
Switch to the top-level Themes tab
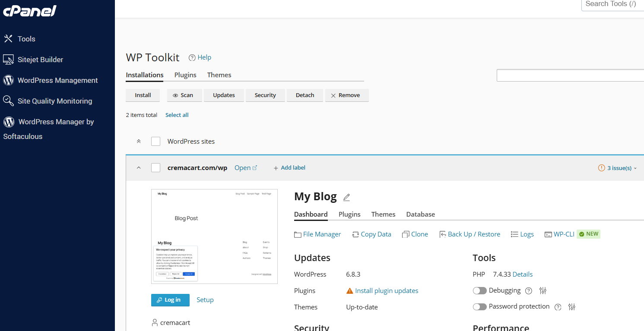[219, 75]
